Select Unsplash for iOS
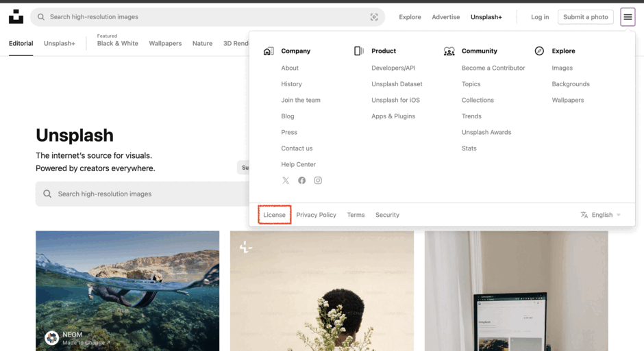 pos(395,100)
